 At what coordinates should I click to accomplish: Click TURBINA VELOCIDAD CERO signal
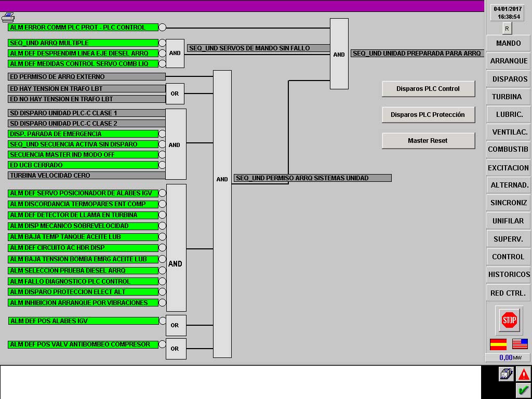coord(87,176)
